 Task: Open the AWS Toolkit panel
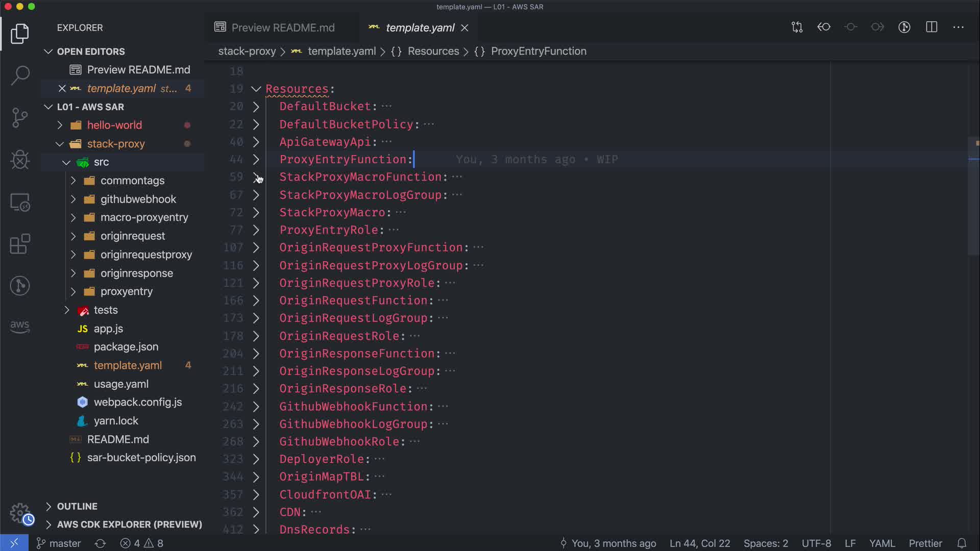click(20, 327)
